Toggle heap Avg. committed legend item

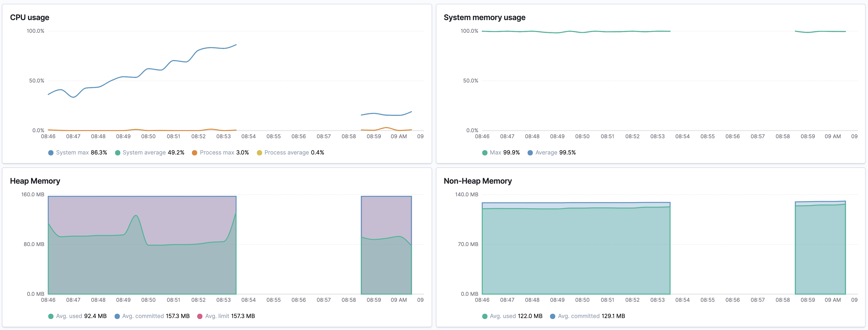tap(152, 316)
